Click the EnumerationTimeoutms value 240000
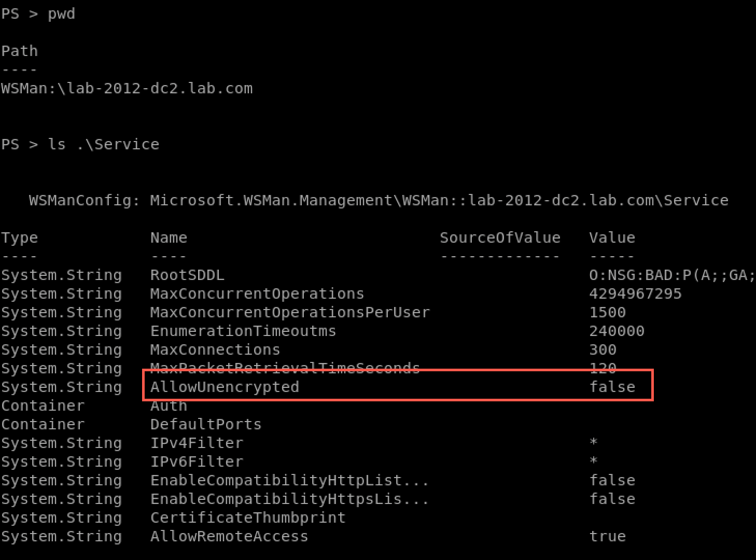 pyautogui.click(x=617, y=331)
